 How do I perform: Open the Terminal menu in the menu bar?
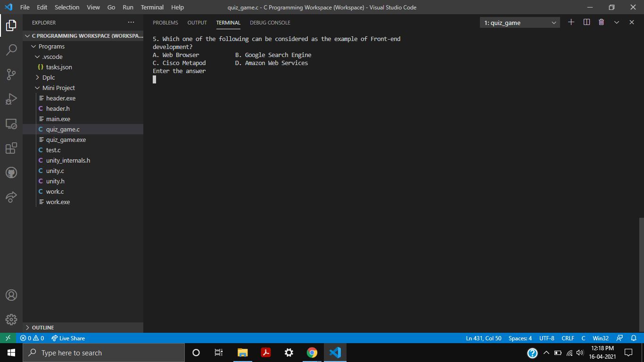click(152, 7)
